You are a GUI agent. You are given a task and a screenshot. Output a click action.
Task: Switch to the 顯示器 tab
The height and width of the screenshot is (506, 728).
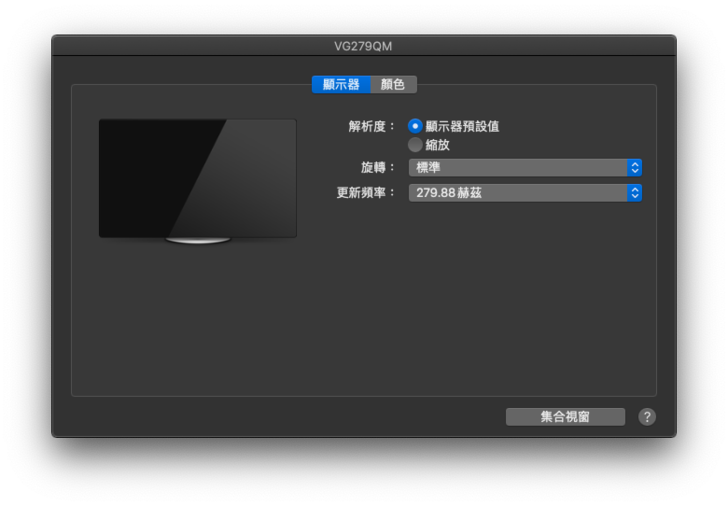coord(341,84)
